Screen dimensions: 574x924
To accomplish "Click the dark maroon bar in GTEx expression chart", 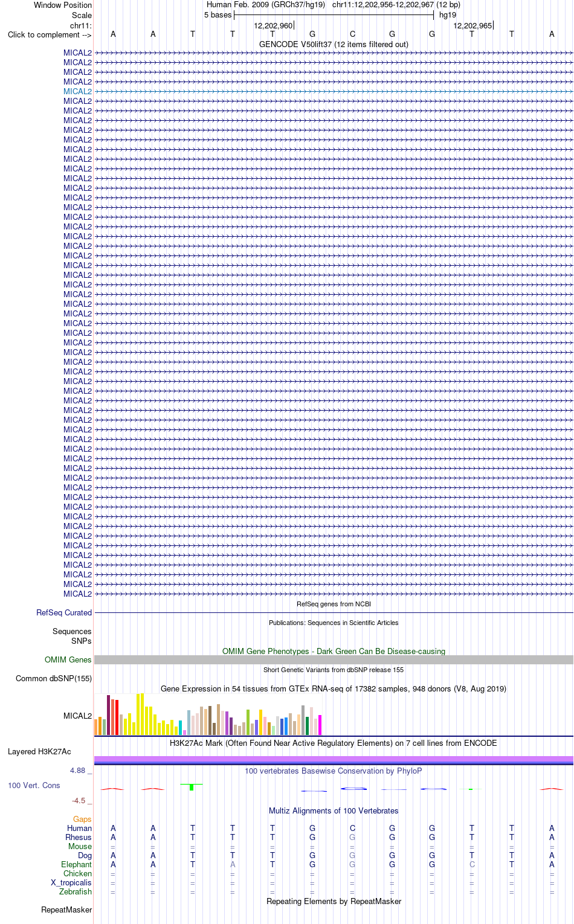I will click(109, 715).
